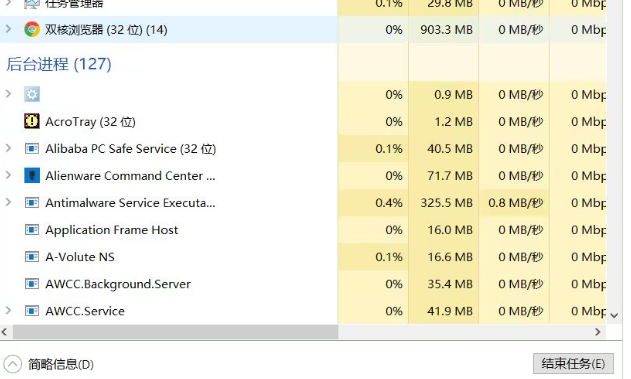
Task: Expand the Antimalware Service Executable entry
Action: coord(8,202)
